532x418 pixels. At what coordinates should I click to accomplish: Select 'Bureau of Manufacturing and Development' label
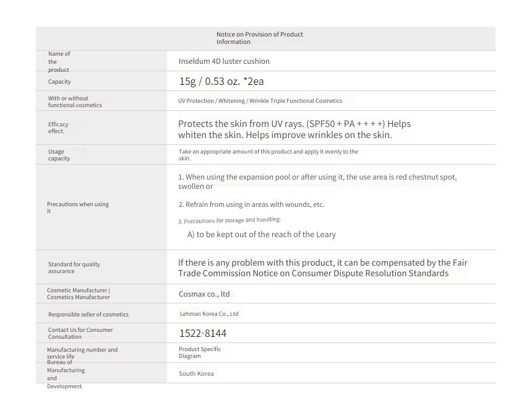66,374
